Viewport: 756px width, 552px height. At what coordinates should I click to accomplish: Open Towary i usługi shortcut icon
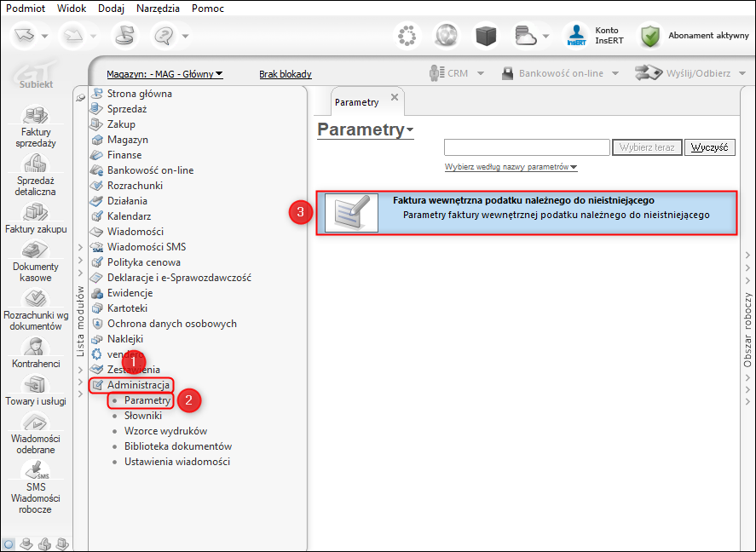coord(36,385)
